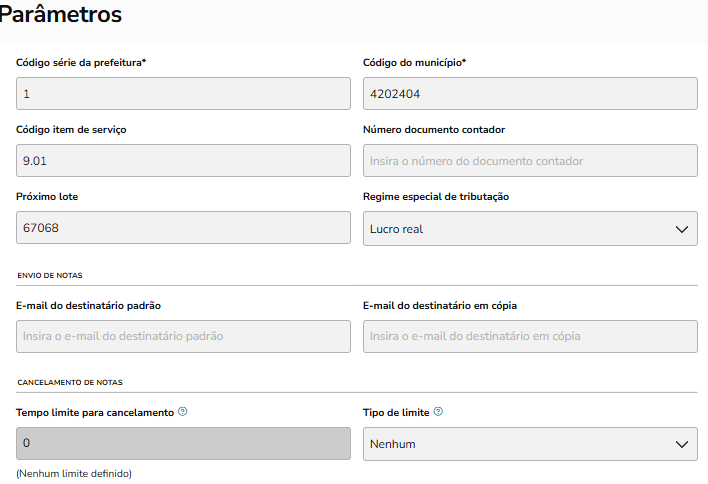Focus the Código série da prefeitura field
Viewport: 708px width, 484px height.
coord(183,93)
